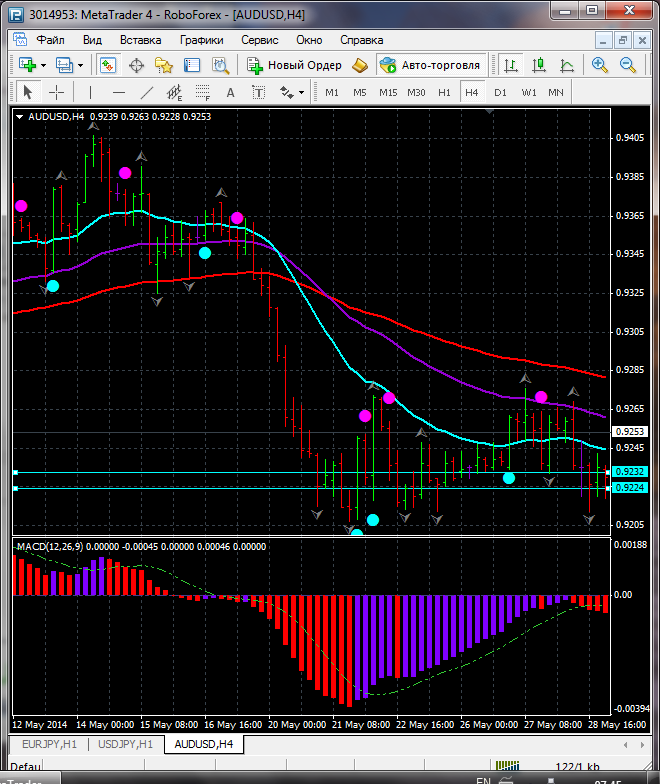This screenshot has width=660, height=784.
Task: Open the Сервис menu
Action: [260, 40]
